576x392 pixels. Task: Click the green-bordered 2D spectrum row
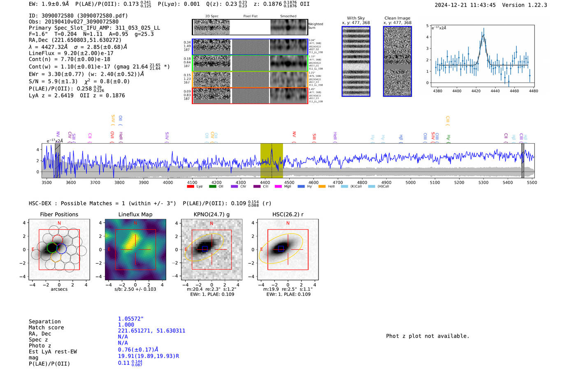click(250, 63)
